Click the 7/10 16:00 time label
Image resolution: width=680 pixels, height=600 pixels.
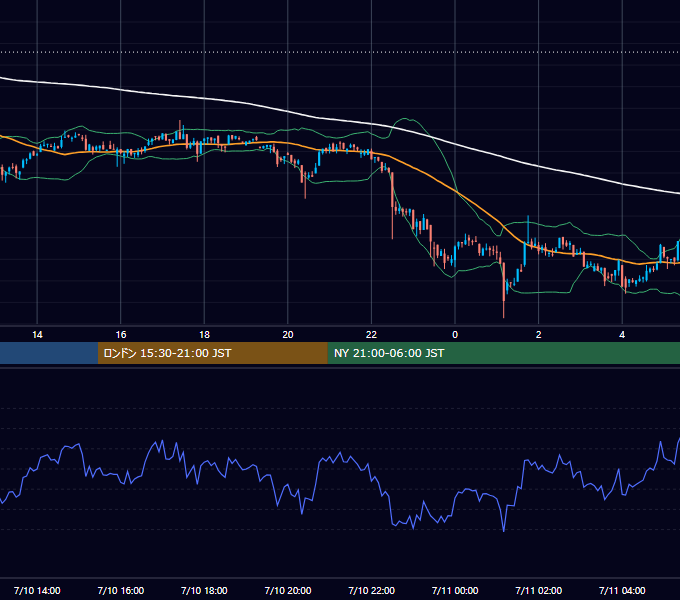(121, 590)
